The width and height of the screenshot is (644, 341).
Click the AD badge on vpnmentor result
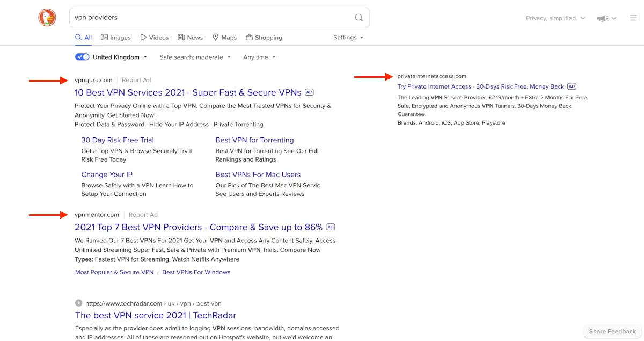click(x=331, y=227)
